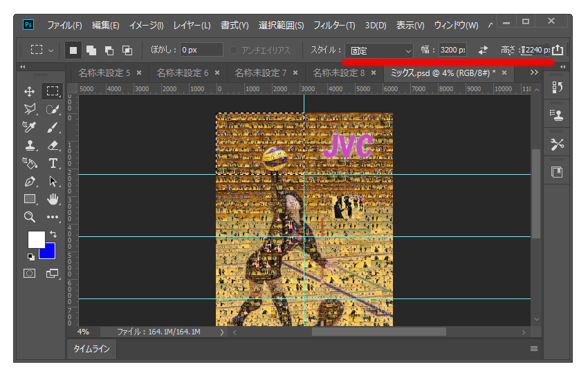Open the 書式(Y) menu
This screenshot has height=380, width=588.
(235, 26)
